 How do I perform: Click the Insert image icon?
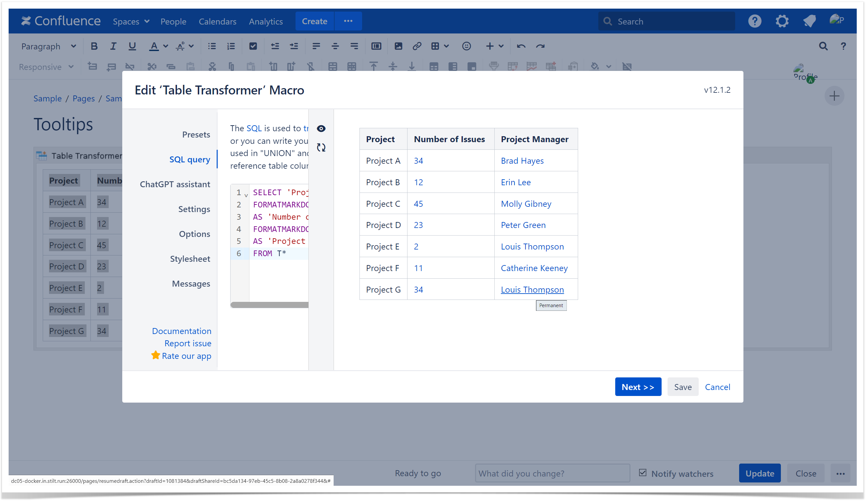pyautogui.click(x=398, y=46)
